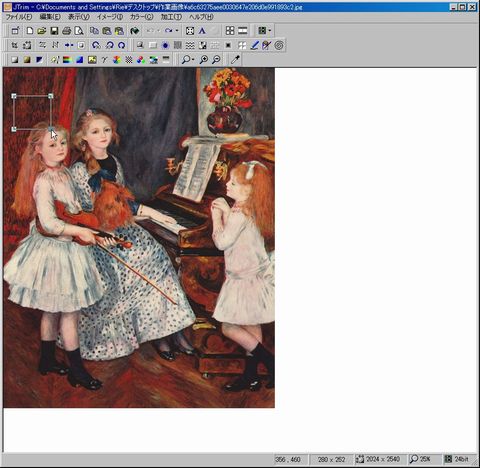The height and width of the screenshot is (468, 480).
Task: Expand the redo history dropdown arrow
Action: (177, 31)
